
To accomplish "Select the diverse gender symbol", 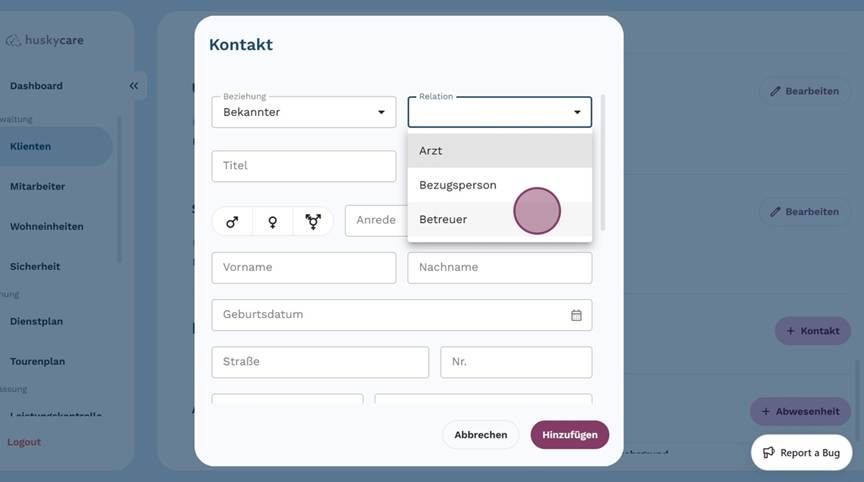I will click(x=313, y=222).
